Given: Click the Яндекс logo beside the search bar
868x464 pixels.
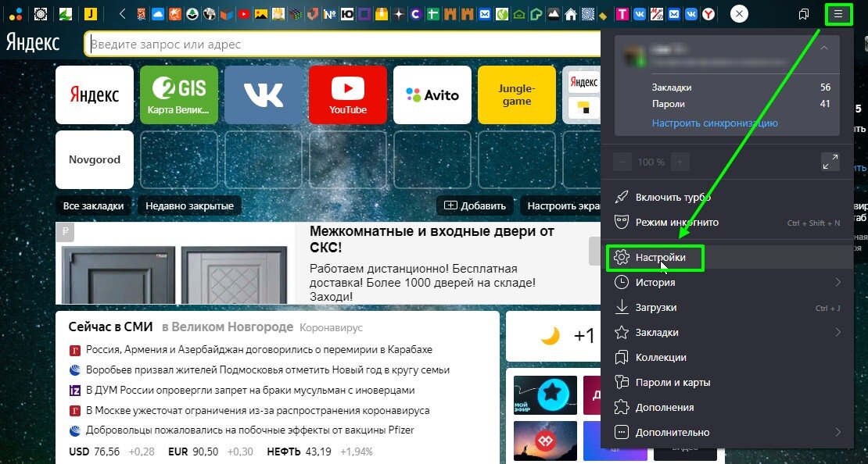Looking at the screenshot, I should (x=33, y=43).
